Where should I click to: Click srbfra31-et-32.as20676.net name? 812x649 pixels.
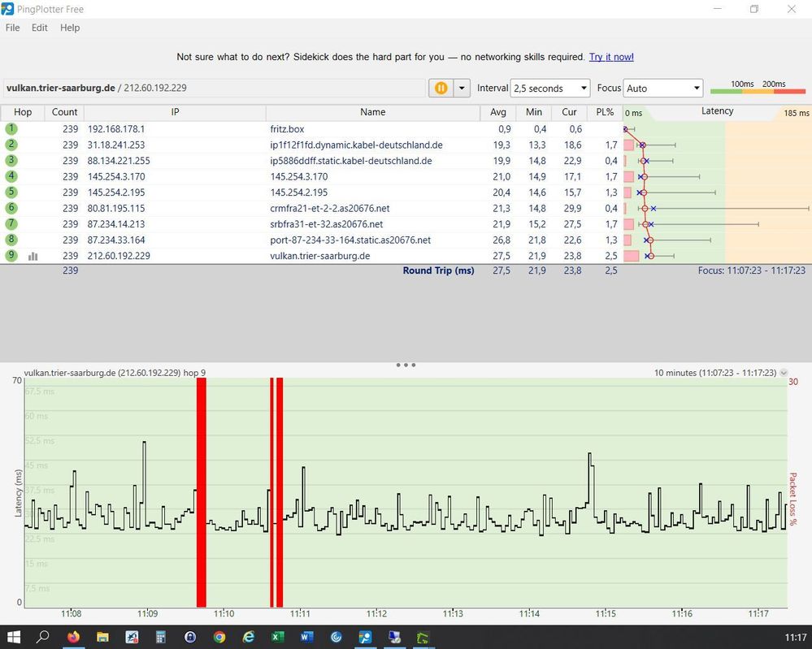coord(327,224)
